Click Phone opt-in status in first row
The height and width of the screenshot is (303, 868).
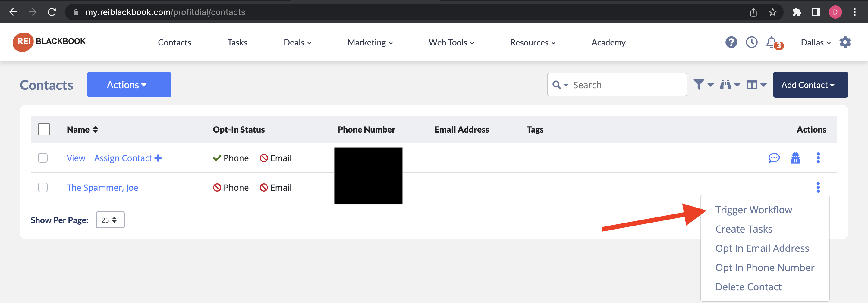(x=231, y=158)
